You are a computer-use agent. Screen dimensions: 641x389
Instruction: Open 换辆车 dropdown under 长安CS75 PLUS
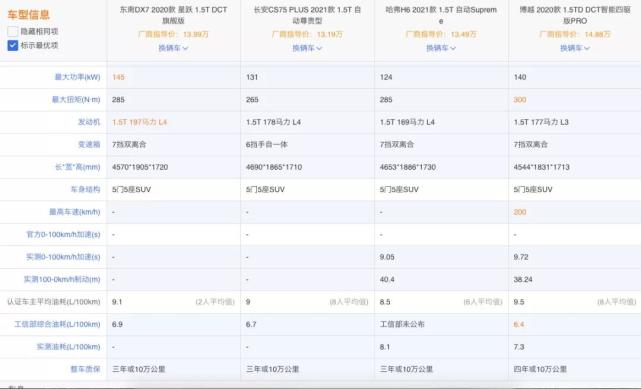coord(307,48)
